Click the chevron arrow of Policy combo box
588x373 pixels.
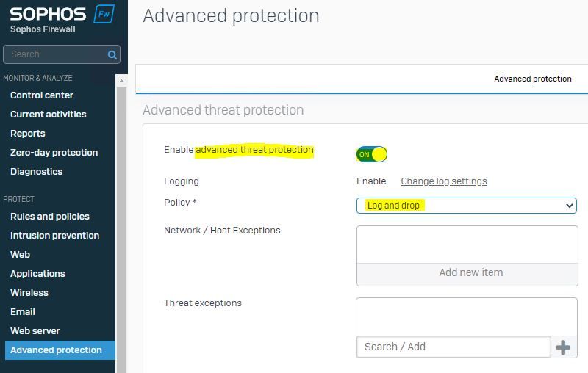pos(569,206)
